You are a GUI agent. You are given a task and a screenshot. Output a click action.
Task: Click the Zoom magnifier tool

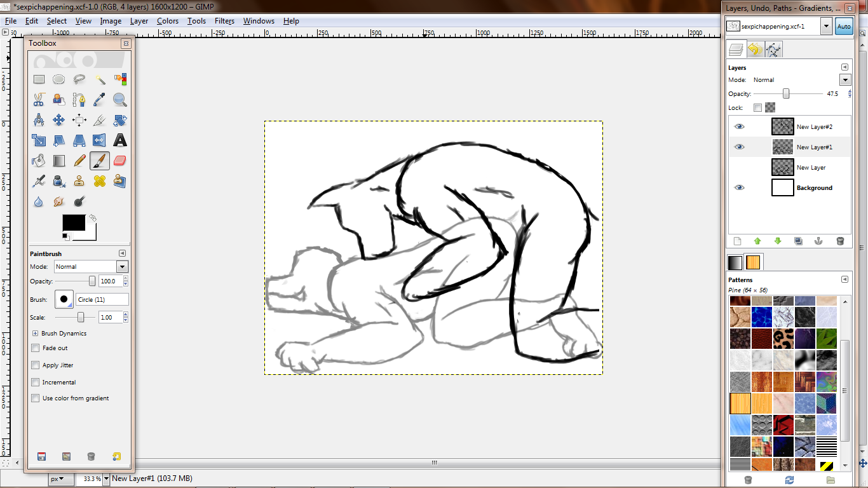(120, 100)
